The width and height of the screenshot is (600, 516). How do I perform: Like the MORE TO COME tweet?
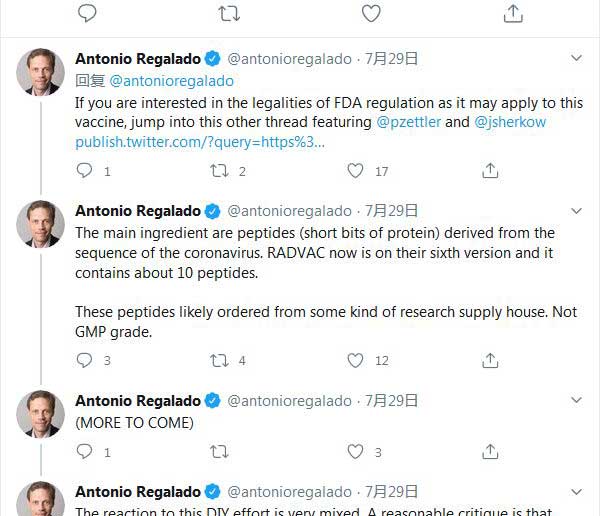coord(355,452)
